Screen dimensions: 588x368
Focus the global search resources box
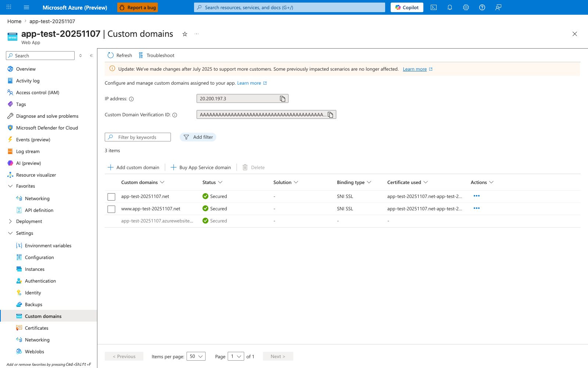click(290, 7)
